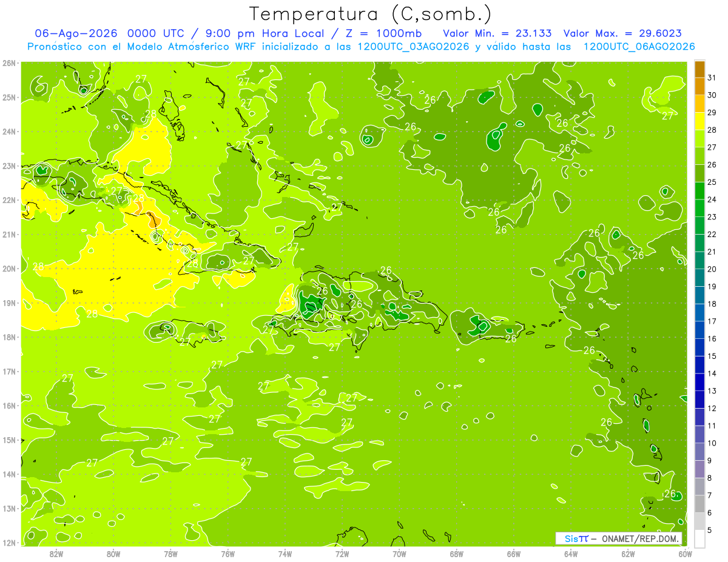Viewport: 728px width, 562px height.
Task: Click the 22N latitude label
Action: click(x=10, y=200)
